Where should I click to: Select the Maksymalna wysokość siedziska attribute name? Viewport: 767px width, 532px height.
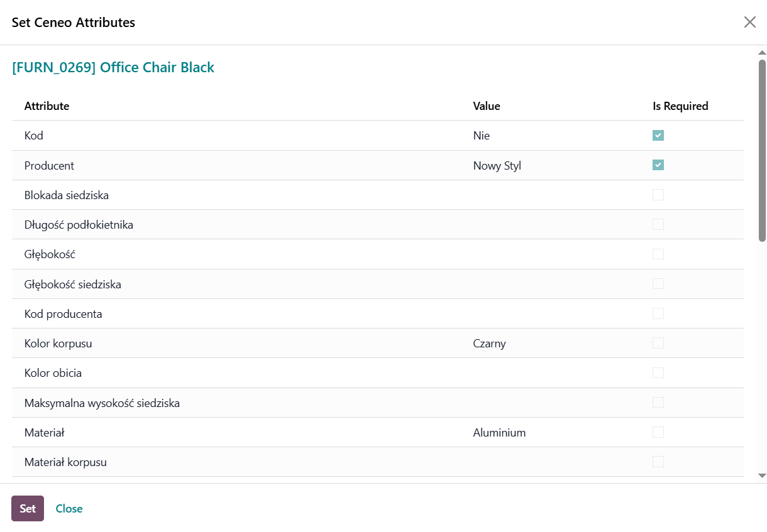[102, 403]
